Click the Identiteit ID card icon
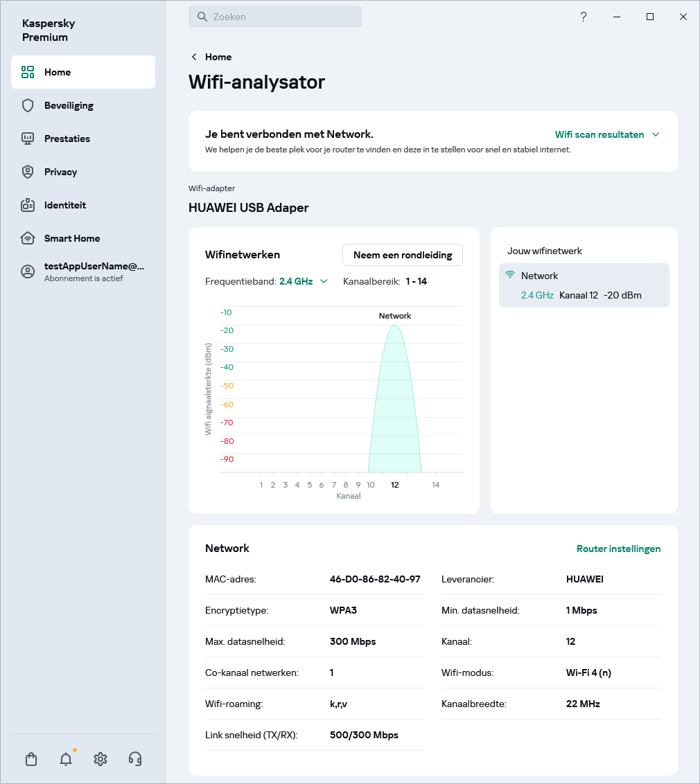Image resolution: width=700 pixels, height=784 pixels. point(28,205)
